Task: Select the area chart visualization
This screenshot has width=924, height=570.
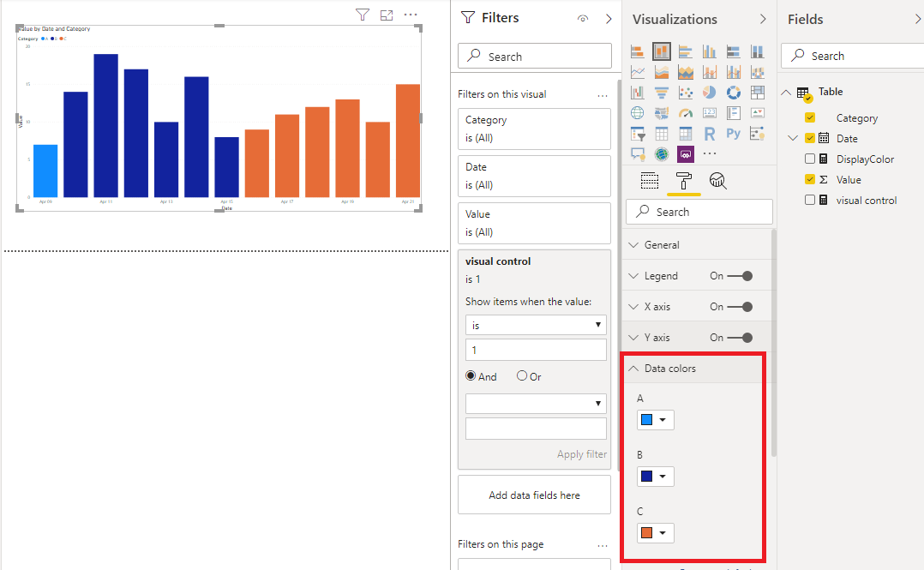Action: click(662, 73)
